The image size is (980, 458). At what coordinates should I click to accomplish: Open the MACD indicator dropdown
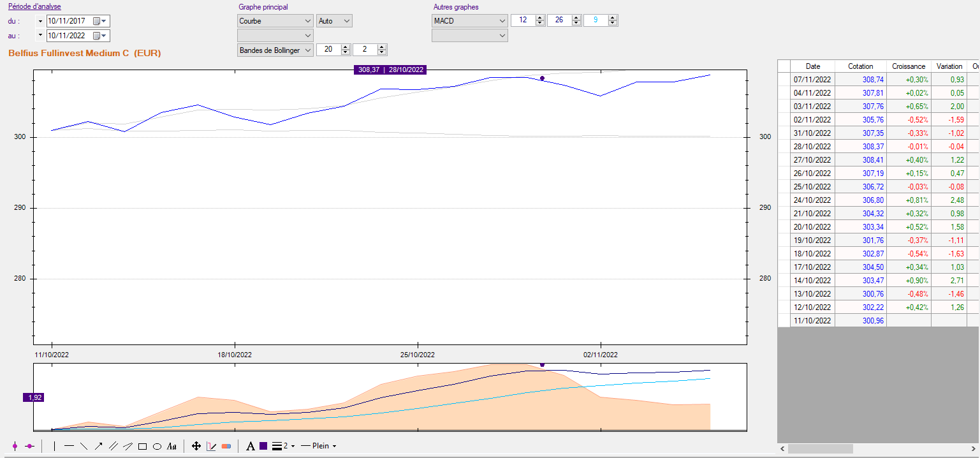[469, 20]
